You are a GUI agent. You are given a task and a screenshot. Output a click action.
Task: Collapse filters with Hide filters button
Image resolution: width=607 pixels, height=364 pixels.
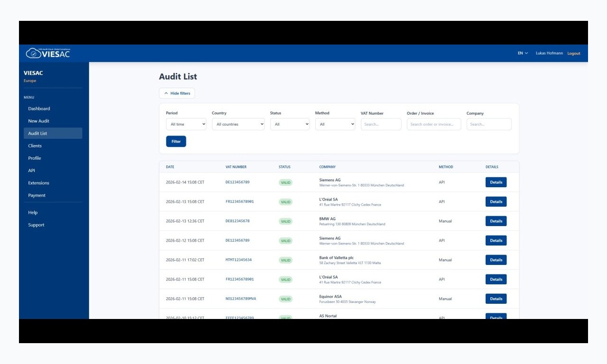pyautogui.click(x=177, y=93)
